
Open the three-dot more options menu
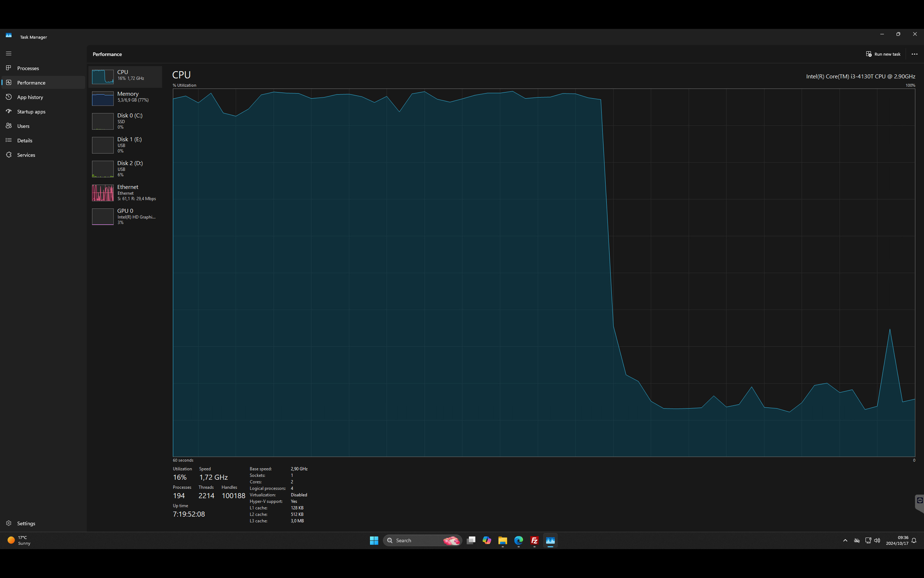[x=914, y=54]
